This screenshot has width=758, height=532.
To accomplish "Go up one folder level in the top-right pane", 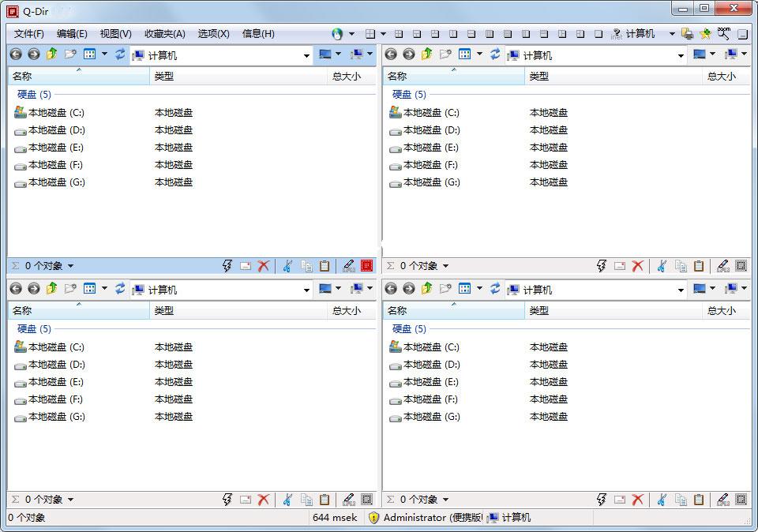I will tap(427, 54).
